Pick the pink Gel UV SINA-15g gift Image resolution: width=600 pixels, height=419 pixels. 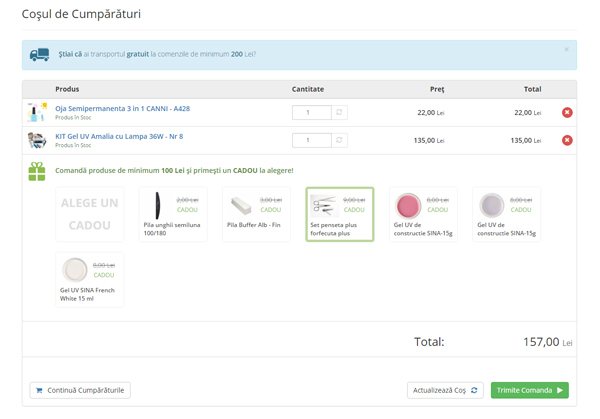(x=422, y=214)
